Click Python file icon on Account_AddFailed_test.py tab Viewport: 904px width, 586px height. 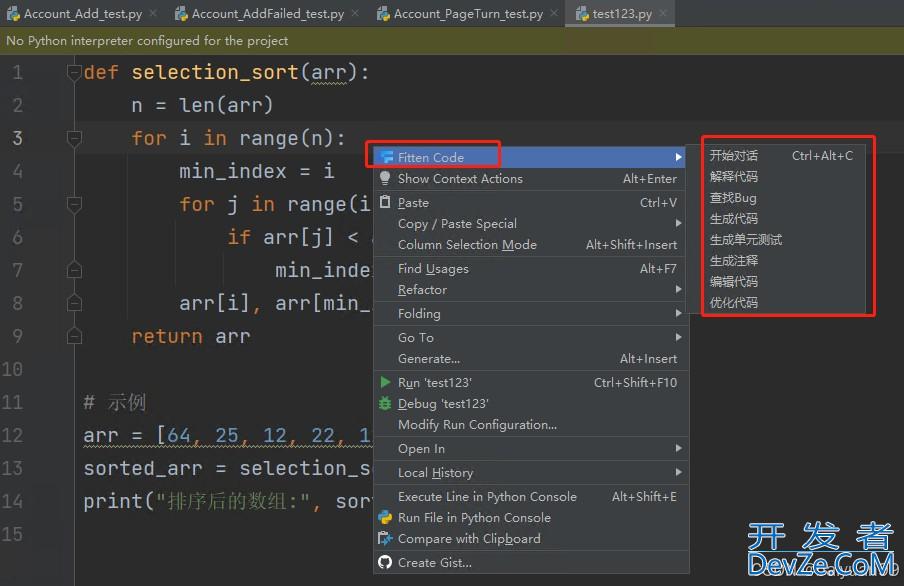(182, 14)
